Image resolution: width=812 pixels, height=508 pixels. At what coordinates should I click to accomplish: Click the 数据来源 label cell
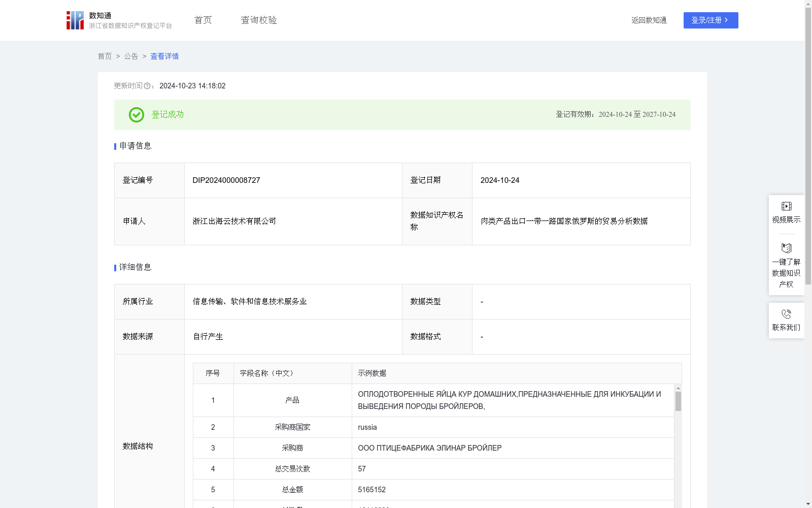(150, 337)
